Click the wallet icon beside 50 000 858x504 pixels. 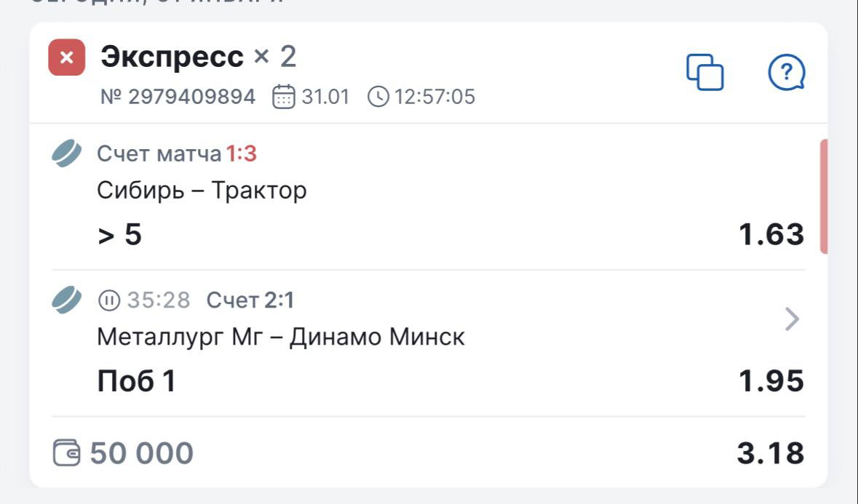(68, 453)
